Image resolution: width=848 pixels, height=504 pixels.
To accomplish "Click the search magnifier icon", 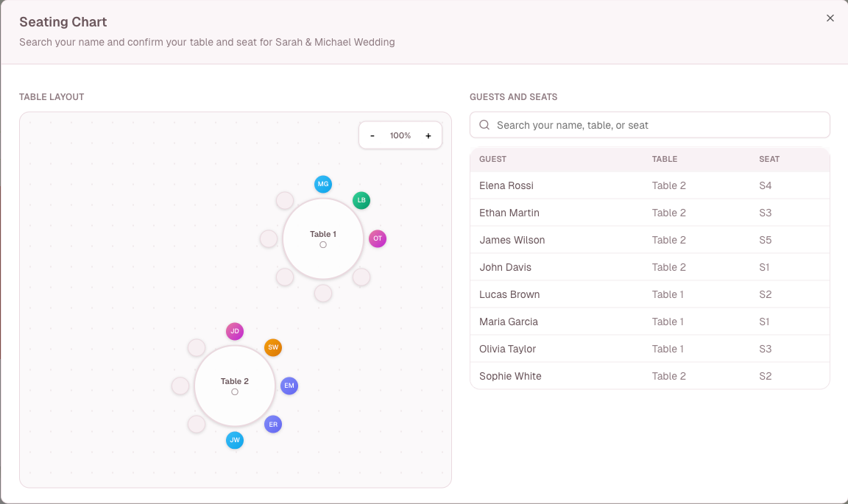I will [484, 125].
